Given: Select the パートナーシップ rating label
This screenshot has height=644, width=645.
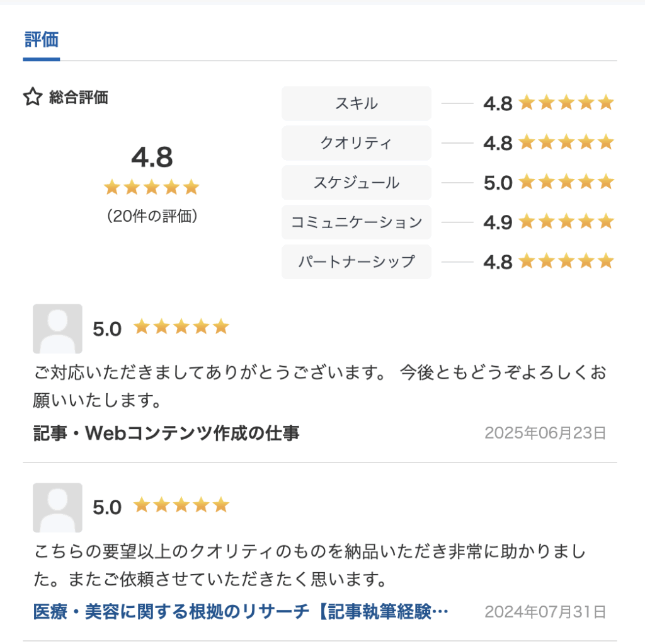Looking at the screenshot, I should tap(357, 262).
